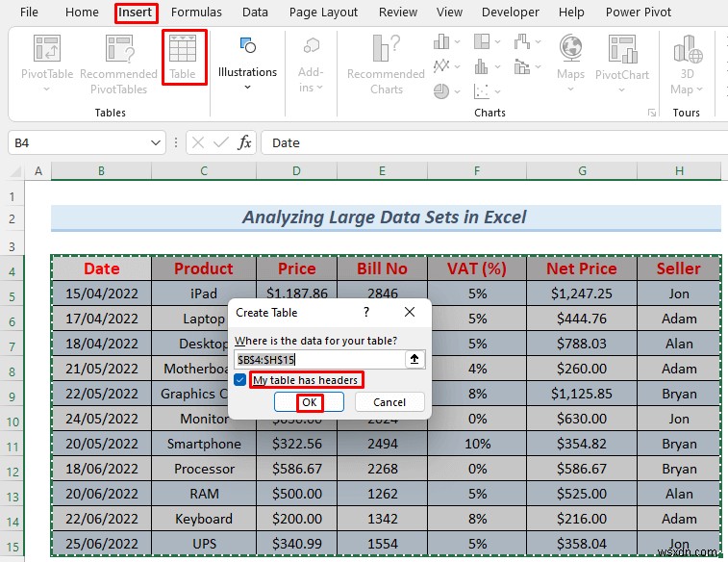
Task: Open Recommended PivotTables
Action: (119, 64)
